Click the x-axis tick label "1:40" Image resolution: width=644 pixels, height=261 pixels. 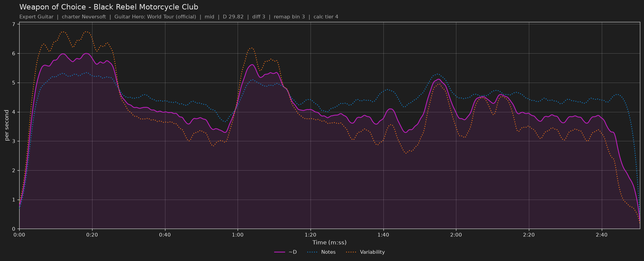(x=383, y=235)
